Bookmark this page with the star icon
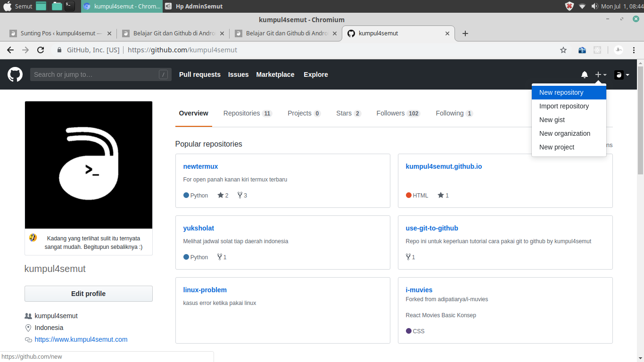 point(563,50)
